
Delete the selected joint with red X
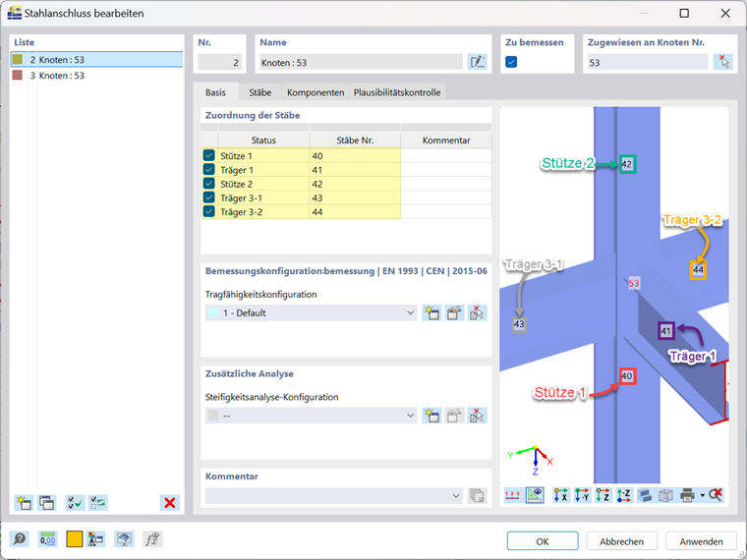[x=170, y=502]
